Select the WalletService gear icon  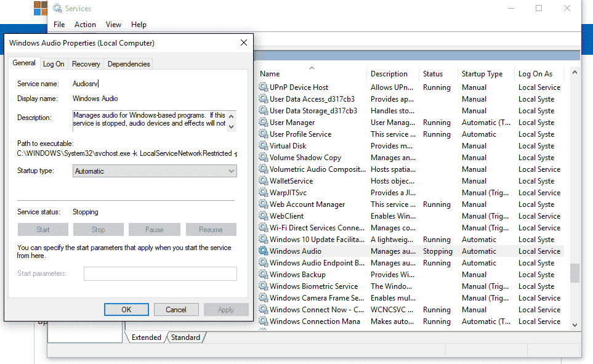point(264,181)
